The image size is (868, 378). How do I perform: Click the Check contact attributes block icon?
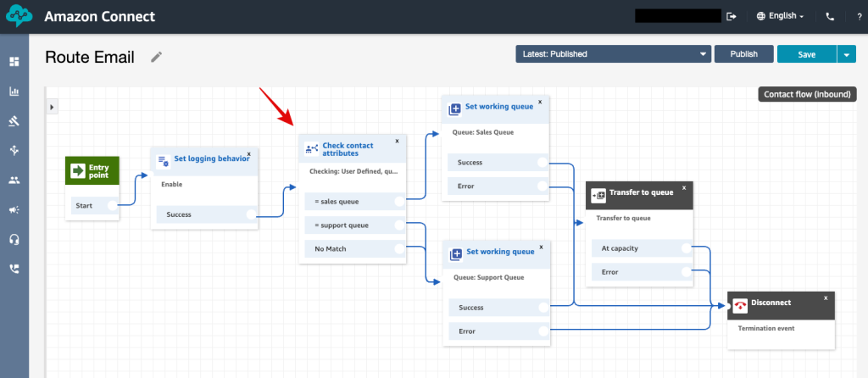pyautogui.click(x=311, y=148)
